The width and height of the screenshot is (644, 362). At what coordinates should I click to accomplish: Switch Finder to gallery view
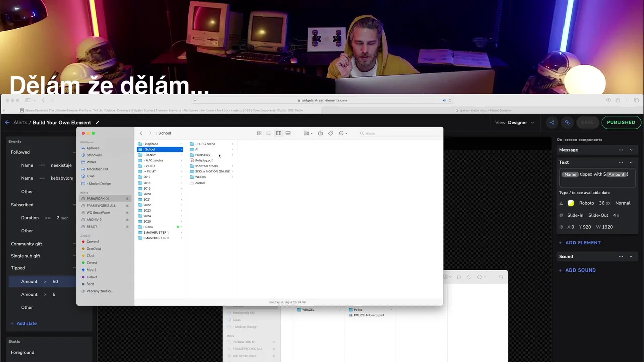point(288,133)
